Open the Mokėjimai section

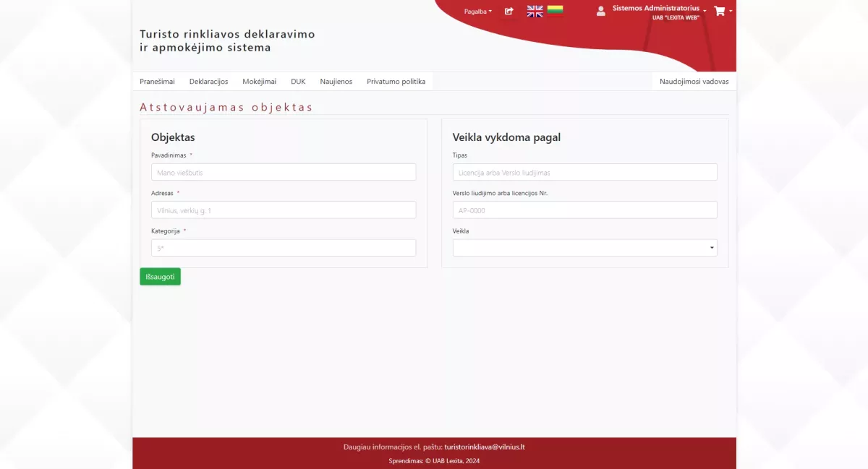point(259,82)
